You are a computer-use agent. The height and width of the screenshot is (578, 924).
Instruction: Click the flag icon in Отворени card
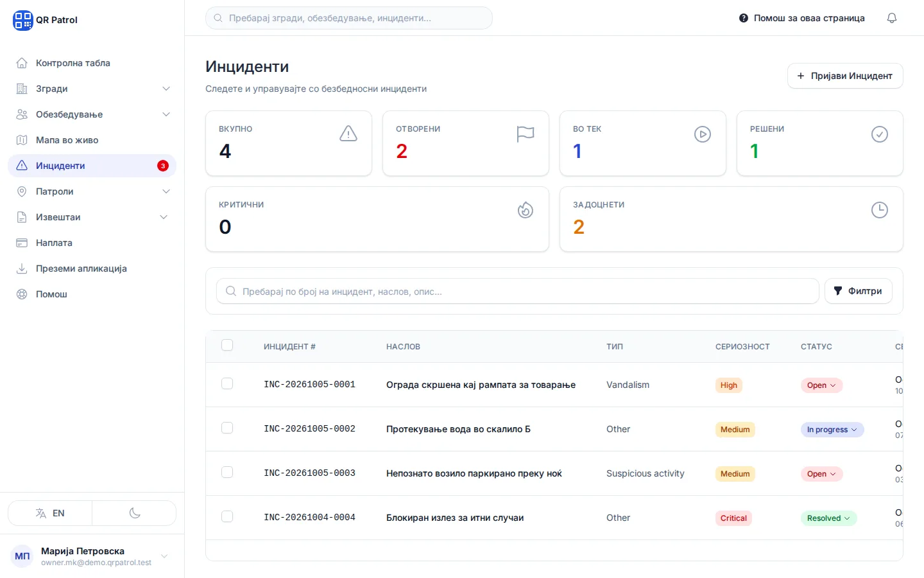[x=526, y=134]
